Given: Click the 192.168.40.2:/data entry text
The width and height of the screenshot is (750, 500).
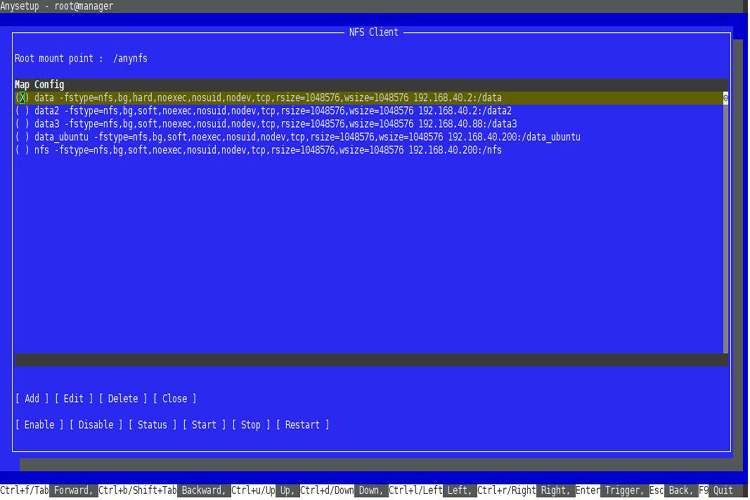Looking at the screenshot, I should click(457, 98).
